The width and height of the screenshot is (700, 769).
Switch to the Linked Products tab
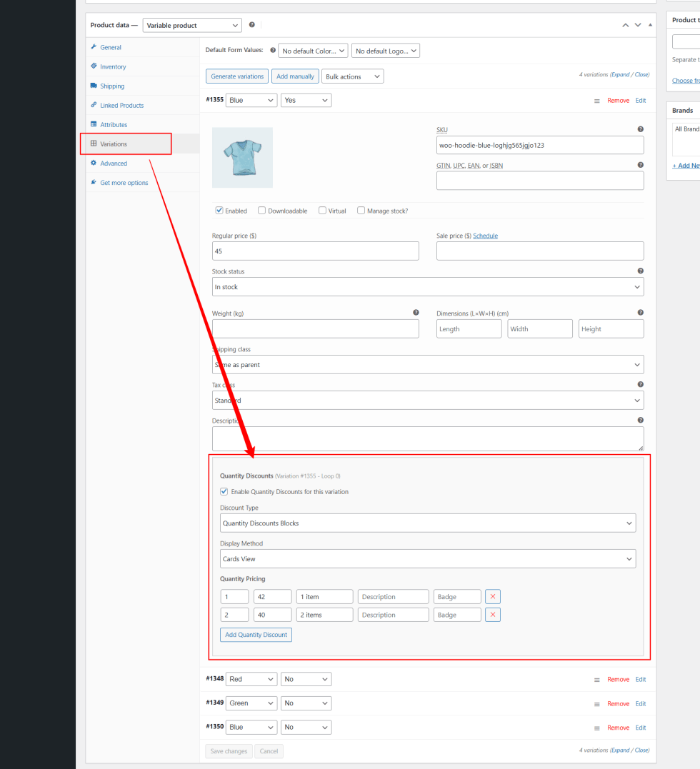pyautogui.click(x=121, y=105)
